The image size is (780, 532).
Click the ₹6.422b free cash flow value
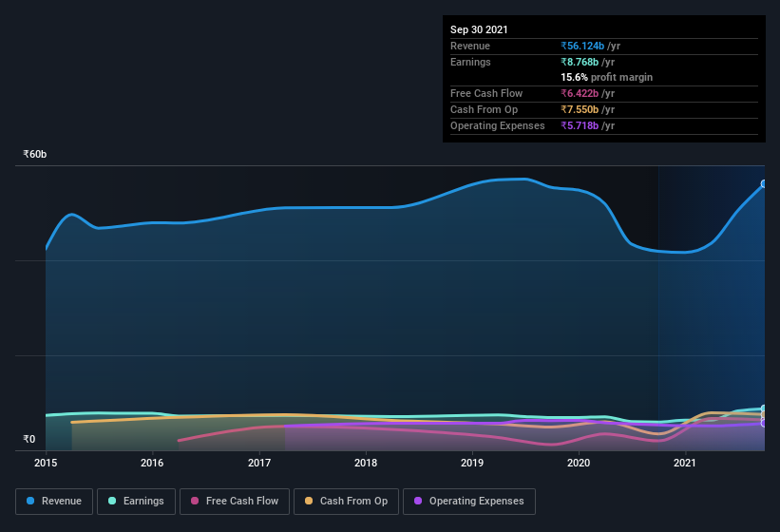coord(580,93)
